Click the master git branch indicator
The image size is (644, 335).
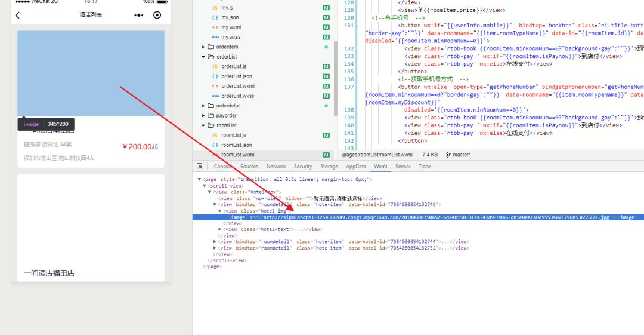(x=458, y=155)
